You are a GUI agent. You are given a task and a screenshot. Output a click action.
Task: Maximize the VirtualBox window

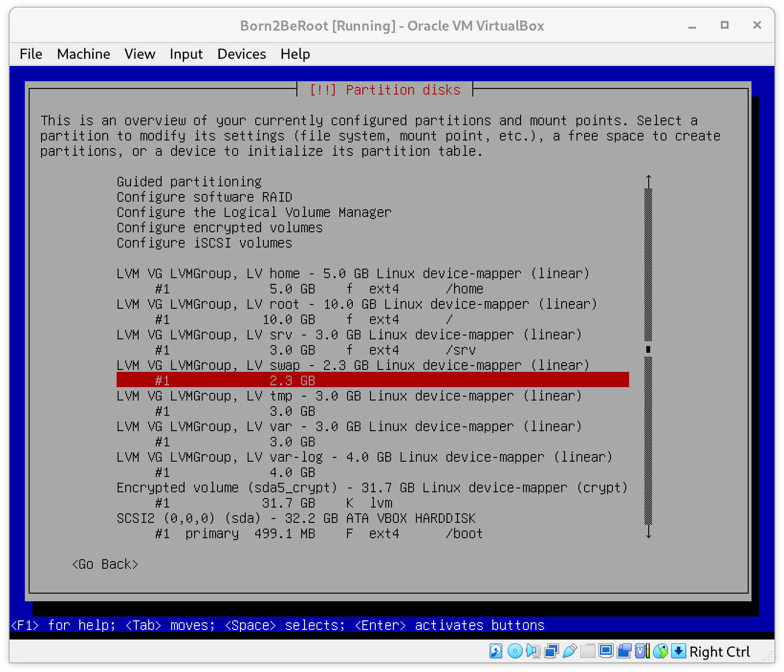coord(725,25)
